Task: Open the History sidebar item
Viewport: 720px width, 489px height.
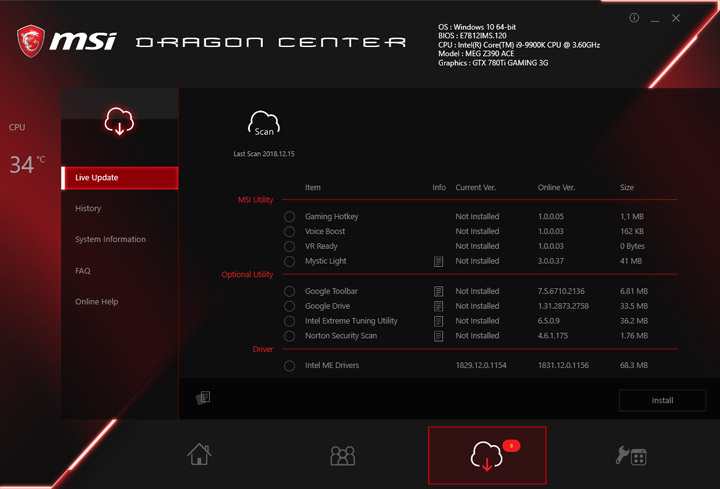Action: (x=88, y=208)
